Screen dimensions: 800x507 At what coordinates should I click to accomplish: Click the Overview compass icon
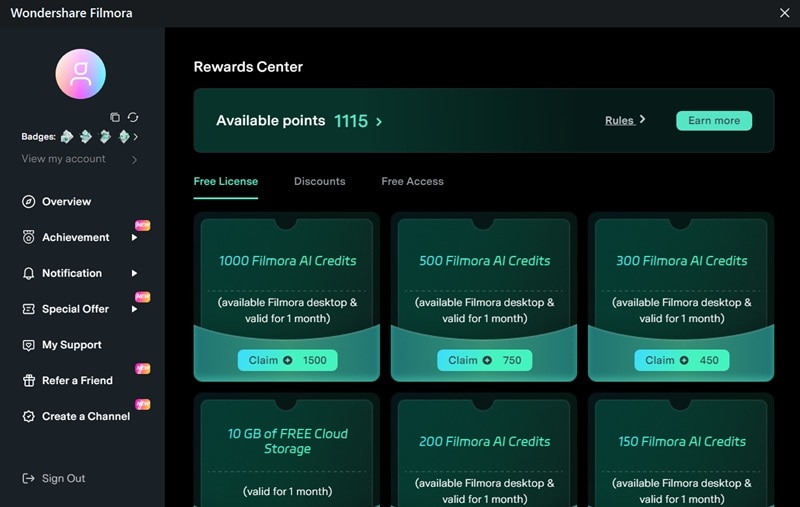click(29, 201)
